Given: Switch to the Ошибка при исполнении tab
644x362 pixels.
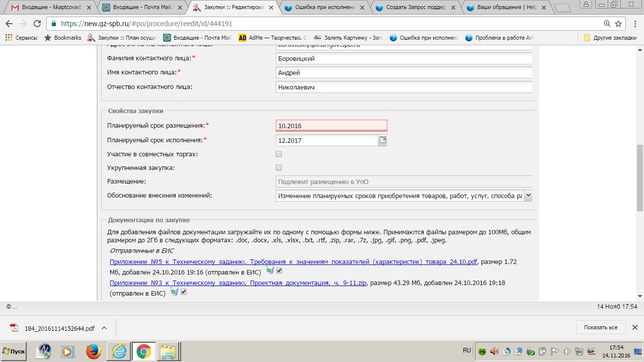Looking at the screenshot, I should 323,8.
